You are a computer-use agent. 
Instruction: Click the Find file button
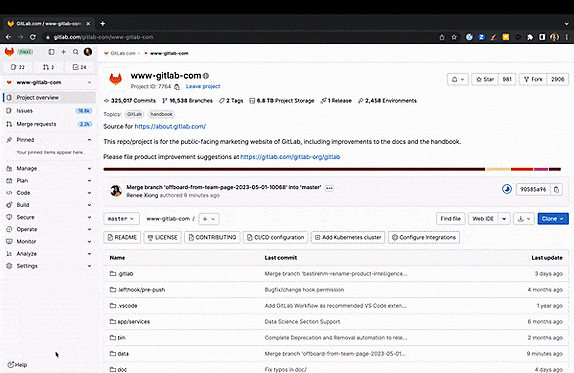click(450, 219)
